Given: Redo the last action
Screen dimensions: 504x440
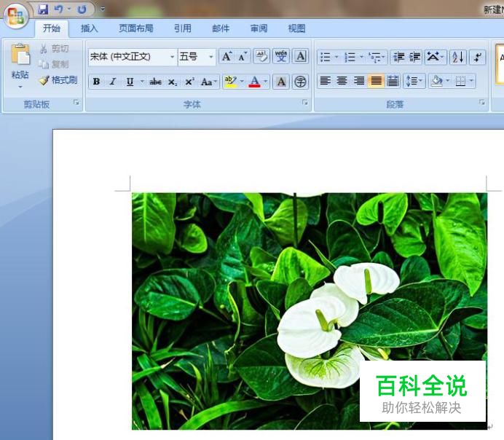Looking at the screenshot, I should 82,9.
